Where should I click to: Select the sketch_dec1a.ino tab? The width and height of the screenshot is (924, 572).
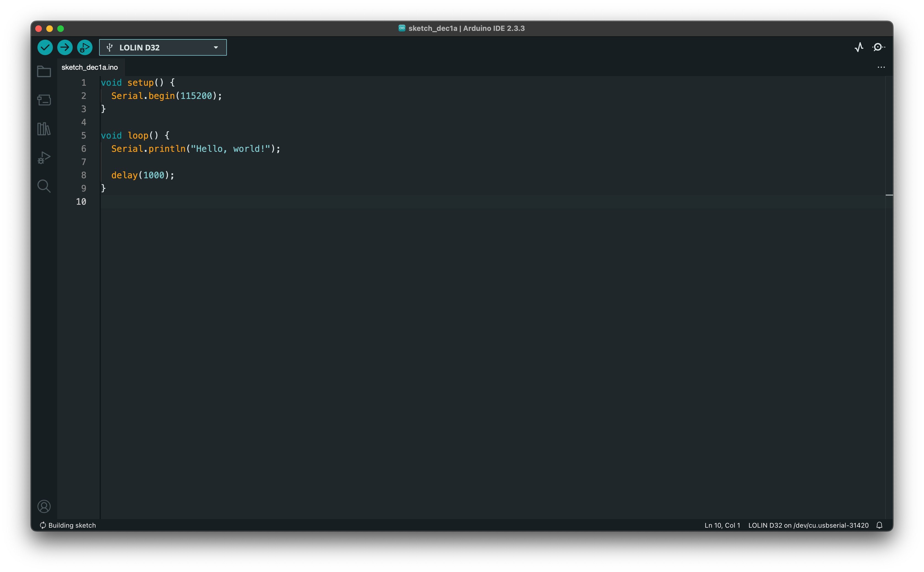[90, 67]
